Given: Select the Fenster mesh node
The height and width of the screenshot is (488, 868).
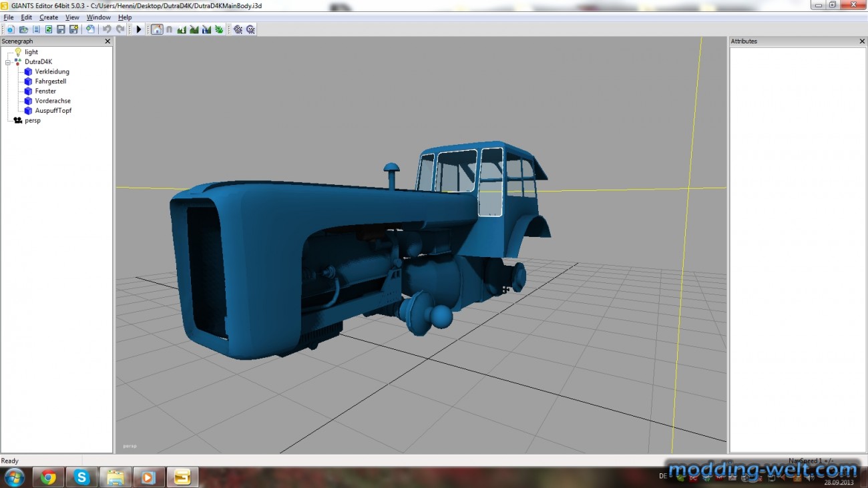Looking at the screenshot, I should (x=45, y=91).
